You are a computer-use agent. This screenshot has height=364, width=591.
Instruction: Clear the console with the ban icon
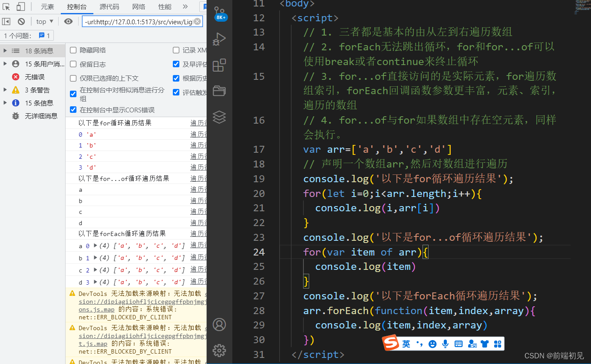(x=21, y=21)
